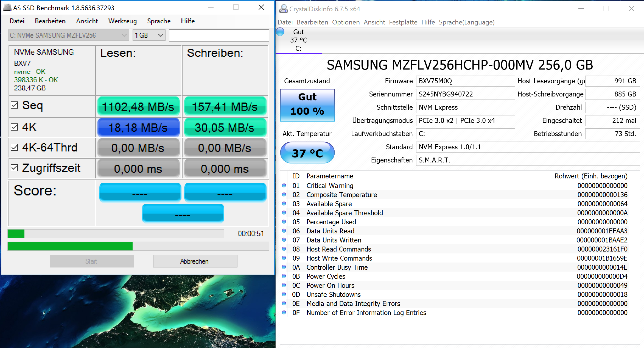This screenshot has width=644, height=348.
Task: Click the AS SSD Benchmark title bar icon
Action: (x=7, y=7)
